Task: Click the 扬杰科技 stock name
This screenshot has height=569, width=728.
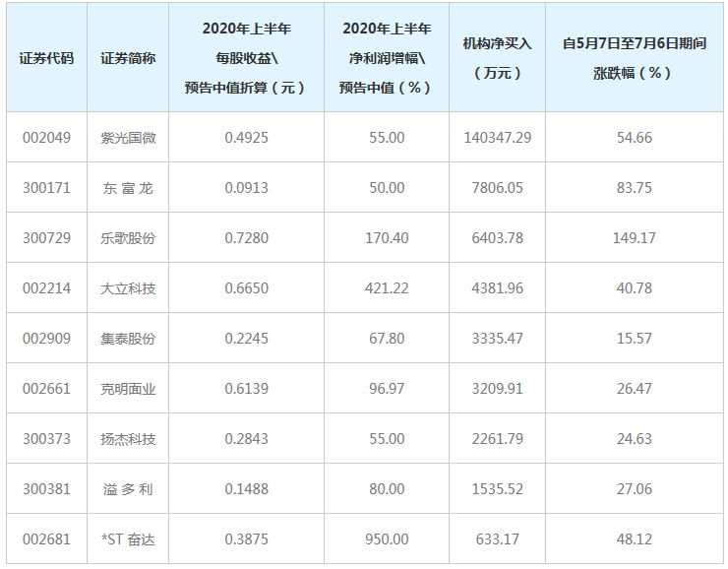Action: (x=128, y=439)
